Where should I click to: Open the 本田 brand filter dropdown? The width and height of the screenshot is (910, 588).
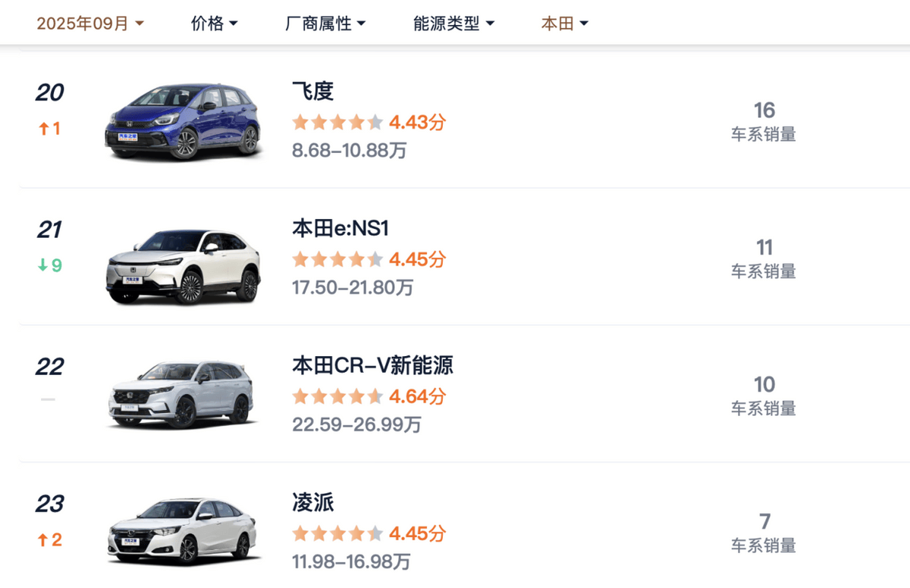click(x=564, y=23)
